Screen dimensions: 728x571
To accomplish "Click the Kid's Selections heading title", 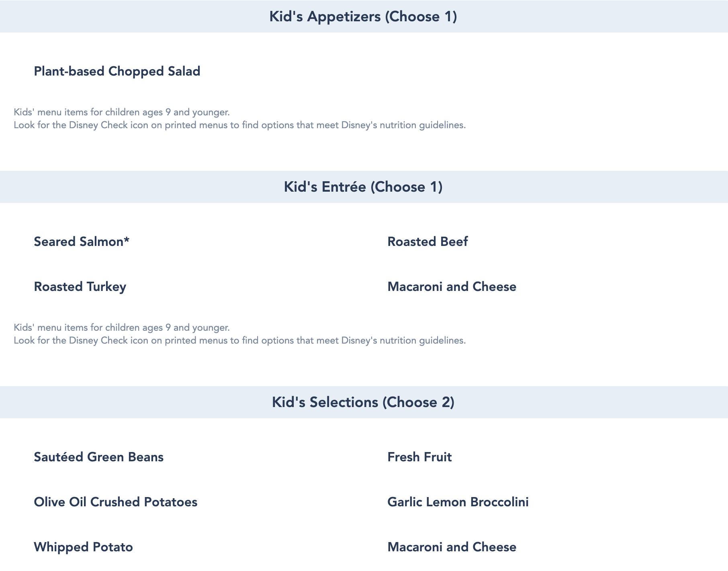I will (363, 402).
